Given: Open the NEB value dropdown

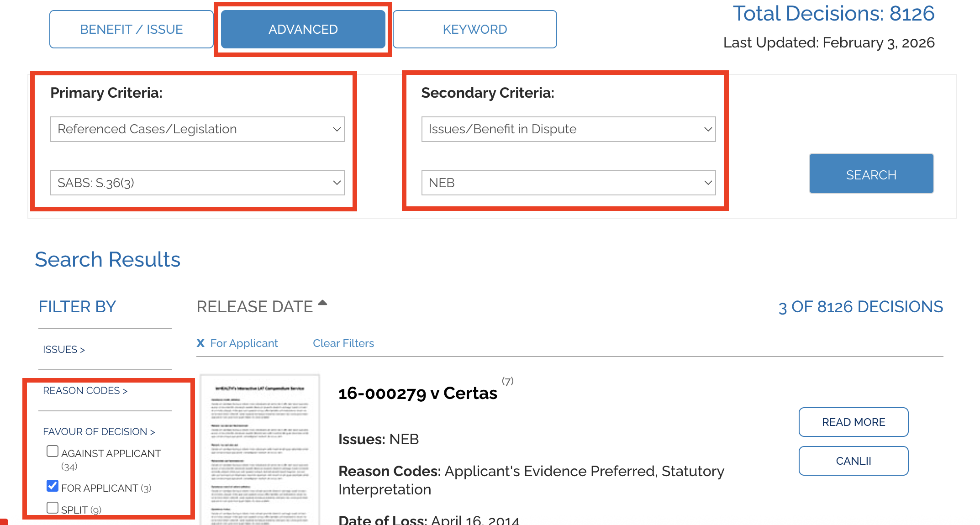Looking at the screenshot, I should (x=568, y=183).
